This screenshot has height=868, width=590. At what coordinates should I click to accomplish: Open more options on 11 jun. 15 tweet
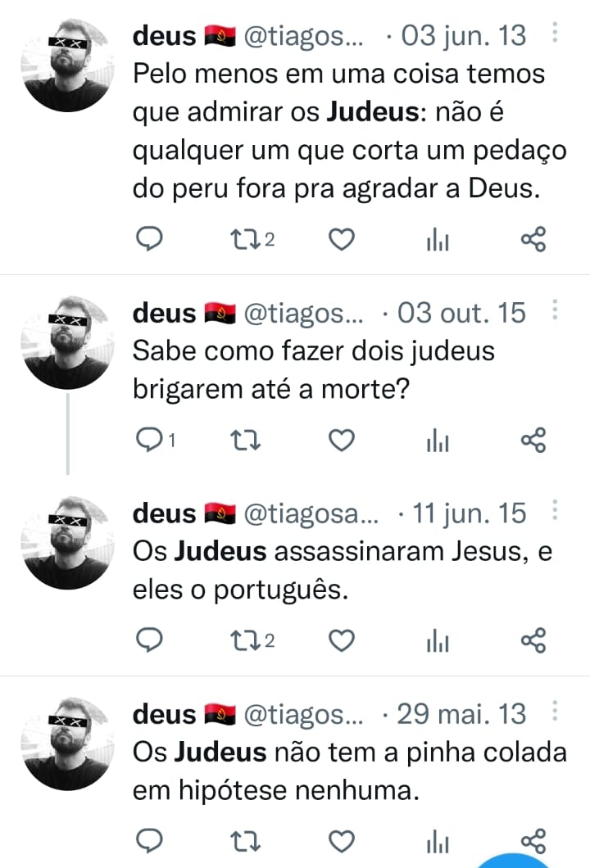tap(555, 510)
